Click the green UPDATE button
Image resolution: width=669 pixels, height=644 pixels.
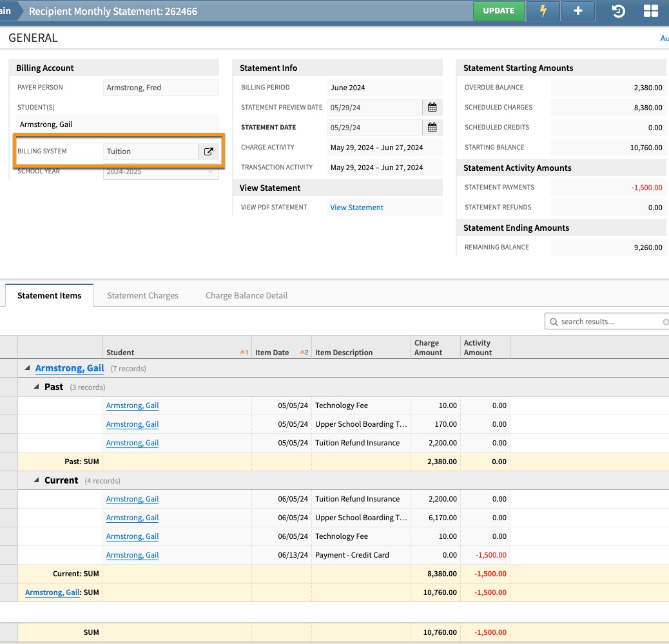click(x=498, y=11)
